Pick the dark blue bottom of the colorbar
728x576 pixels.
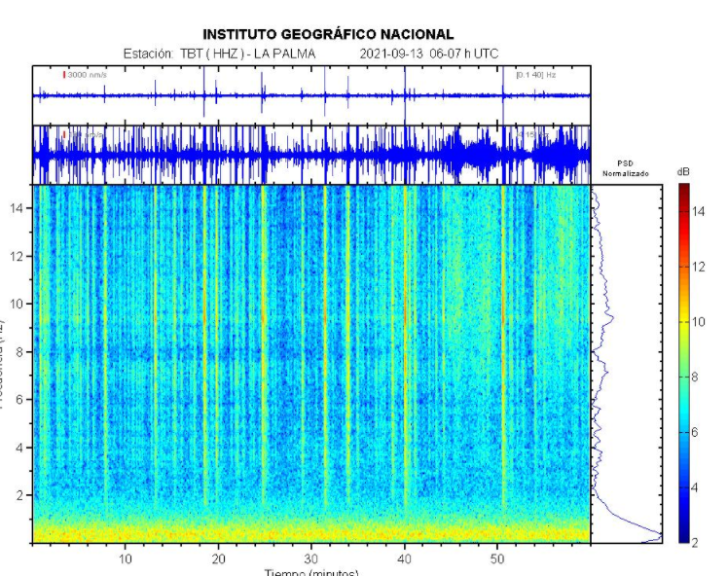(x=684, y=537)
